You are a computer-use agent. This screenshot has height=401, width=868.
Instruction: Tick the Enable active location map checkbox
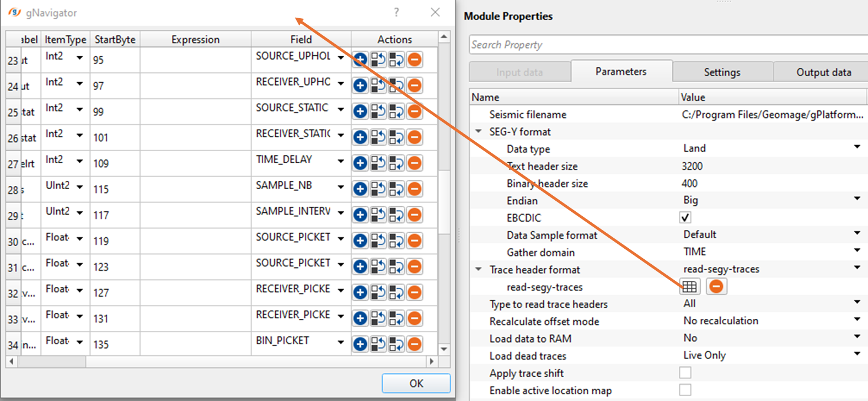click(x=685, y=391)
